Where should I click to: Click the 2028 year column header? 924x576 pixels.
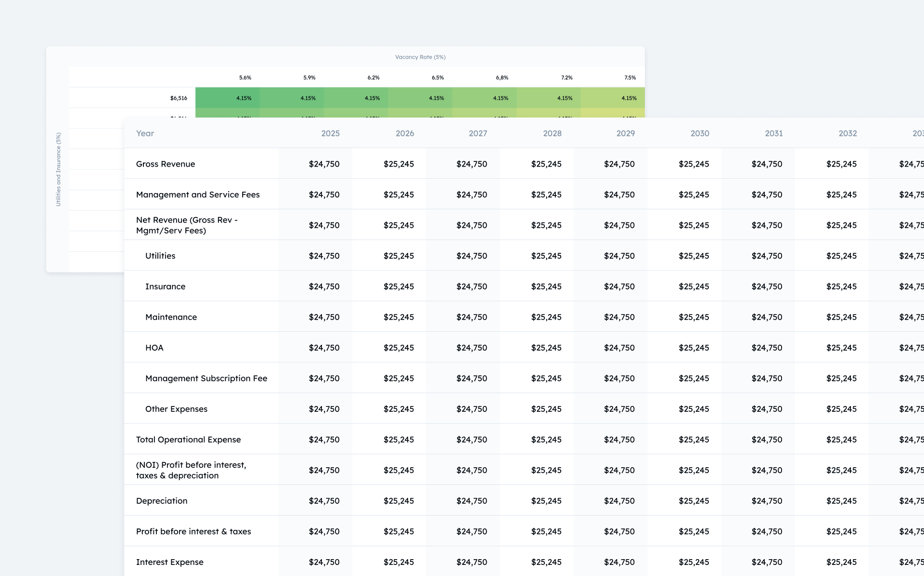[552, 133]
